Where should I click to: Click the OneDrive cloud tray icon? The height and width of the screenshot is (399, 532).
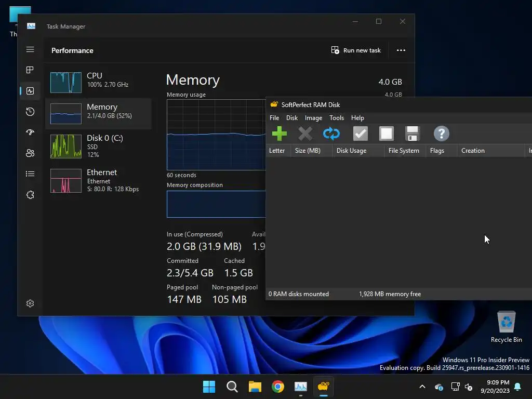(x=439, y=387)
